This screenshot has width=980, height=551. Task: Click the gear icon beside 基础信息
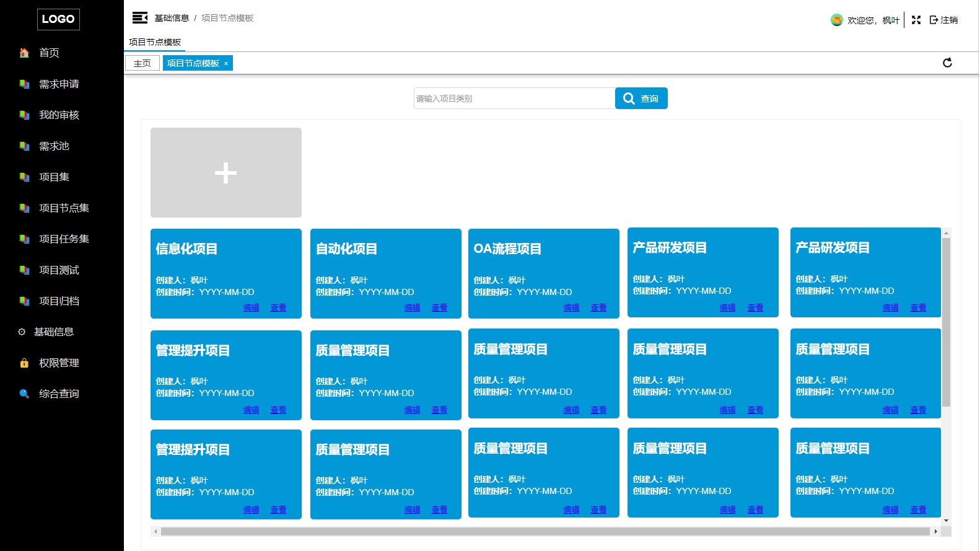(22, 332)
